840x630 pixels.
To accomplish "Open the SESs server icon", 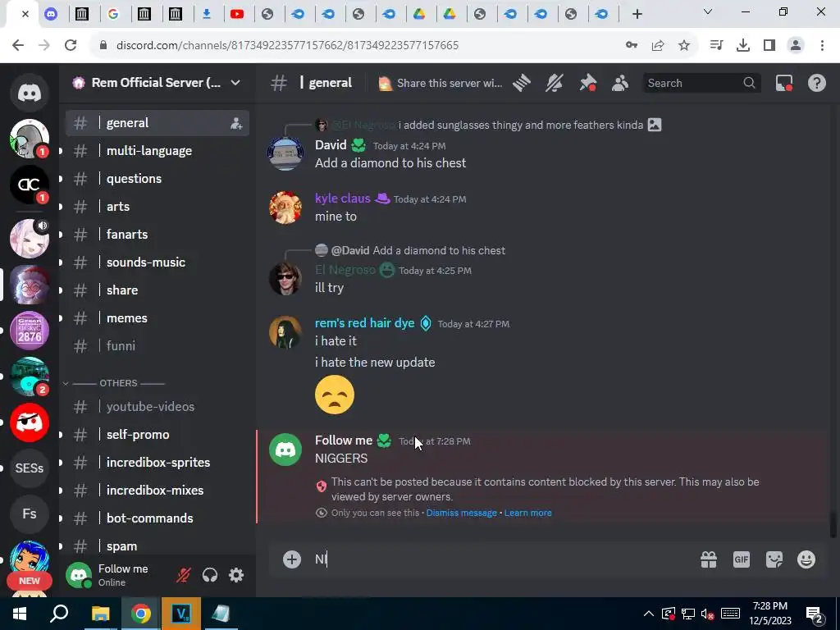I will click(x=30, y=468).
